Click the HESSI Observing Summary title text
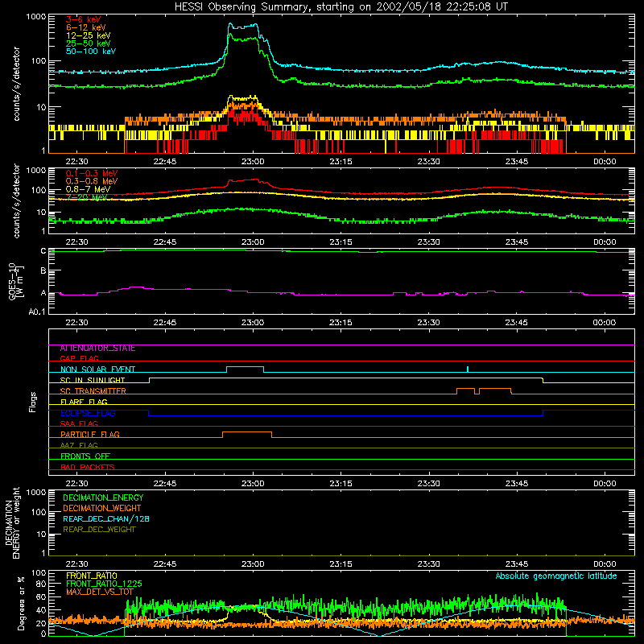Screen dimensions: 644x644 (341, 6)
